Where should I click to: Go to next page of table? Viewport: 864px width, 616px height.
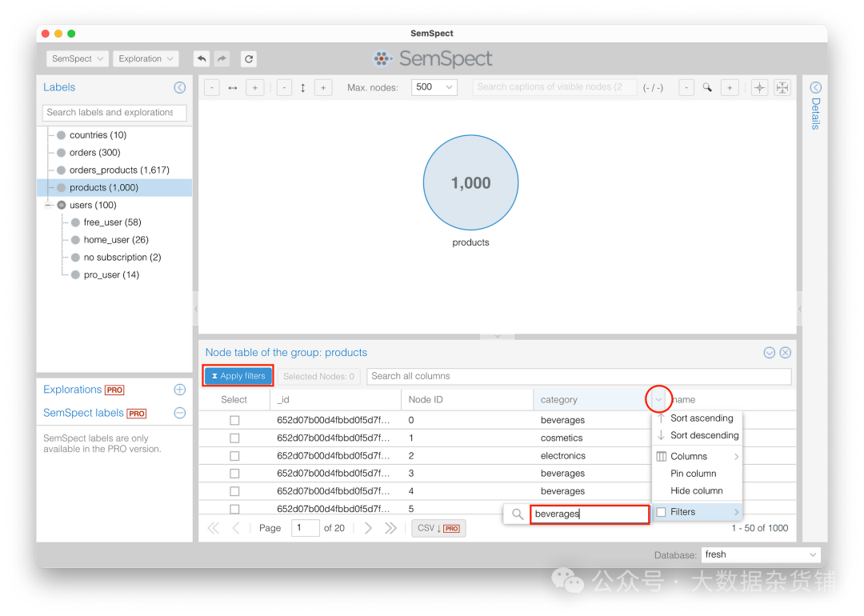pyautogui.click(x=368, y=528)
